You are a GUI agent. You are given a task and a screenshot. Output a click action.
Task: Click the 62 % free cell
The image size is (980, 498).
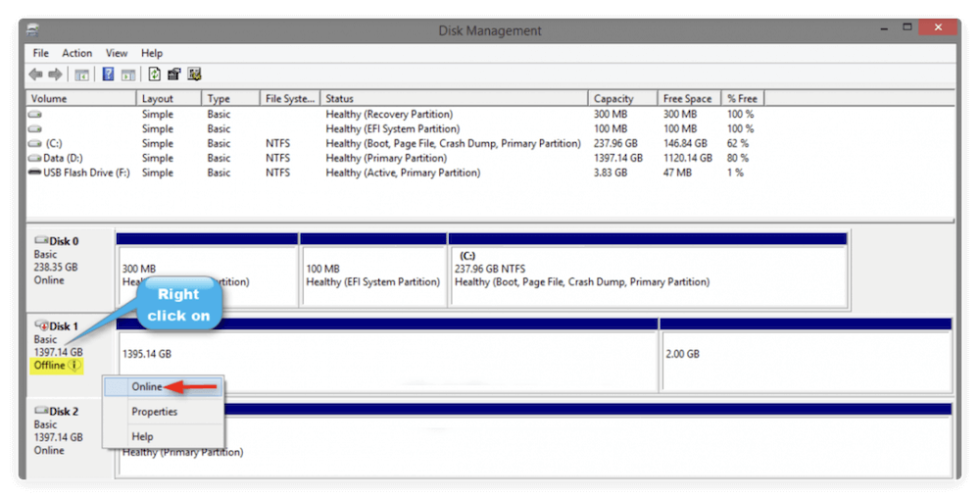737,144
